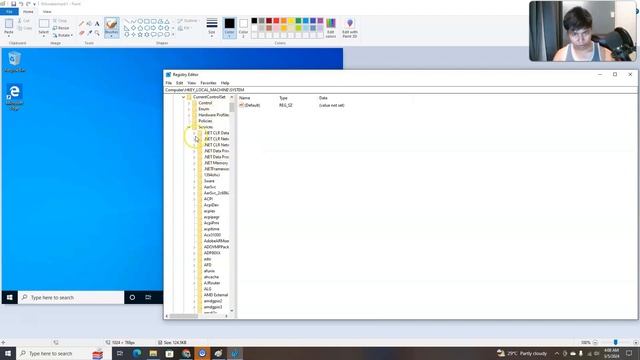Screen dimensions: 640x360
Task: Click Edit with Paint 3D
Action: tap(350, 28)
